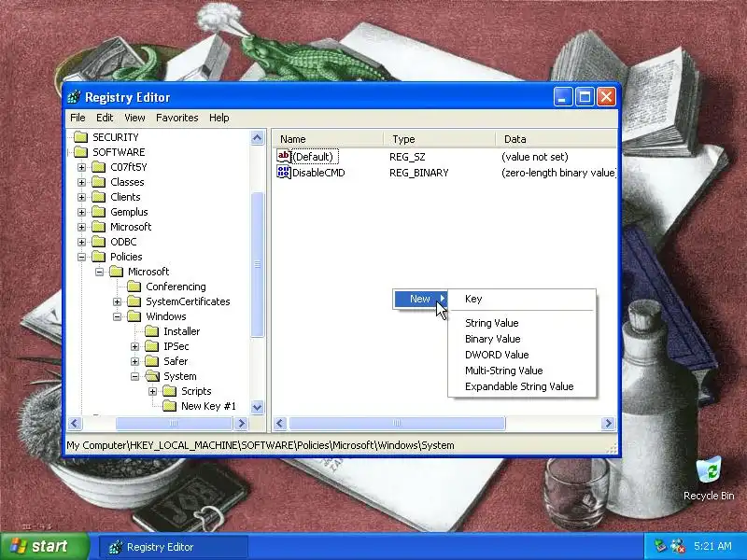Click the Gemplus folder icon

point(99,212)
